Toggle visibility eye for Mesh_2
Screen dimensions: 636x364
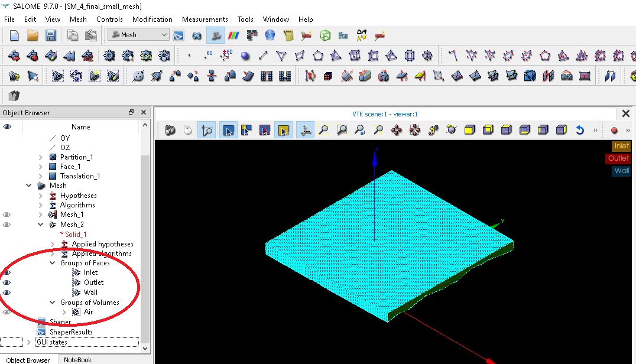click(x=7, y=225)
